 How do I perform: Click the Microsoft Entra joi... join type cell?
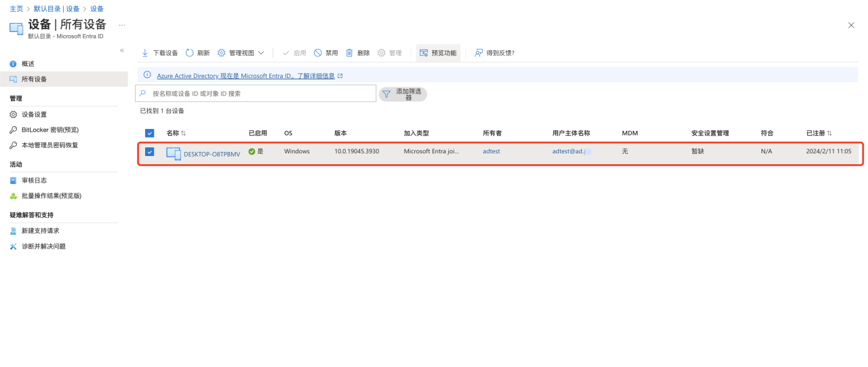click(x=432, y=151)
